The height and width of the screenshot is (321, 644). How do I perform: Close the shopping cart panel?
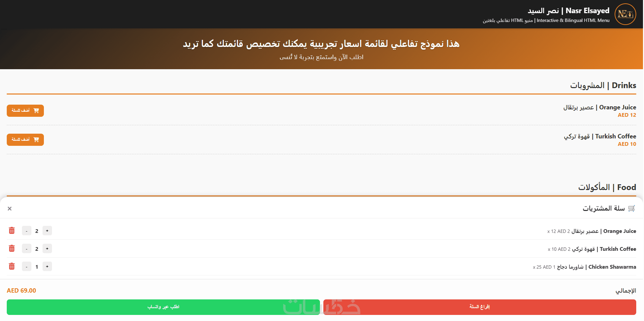(x=9, y=209)
